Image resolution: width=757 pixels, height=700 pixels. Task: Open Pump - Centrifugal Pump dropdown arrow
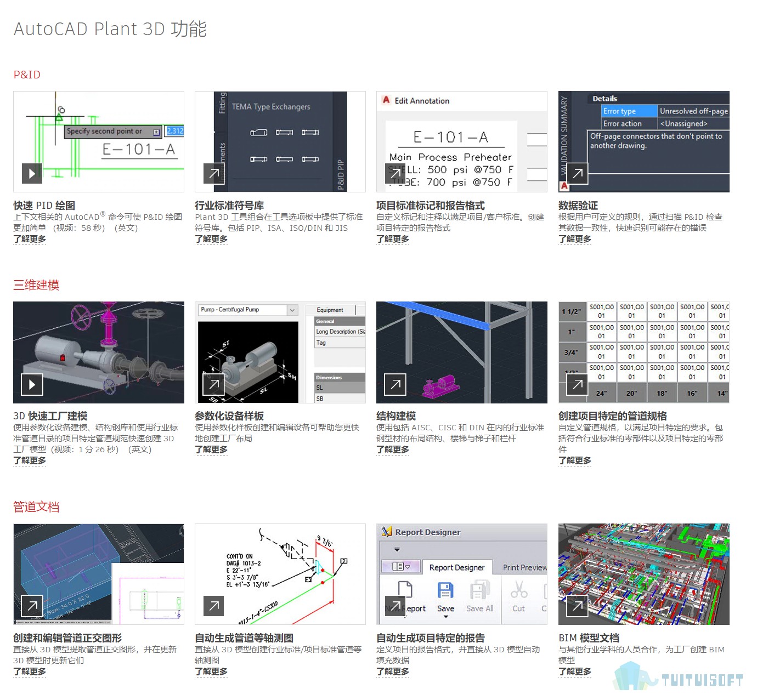click(292, 310)
